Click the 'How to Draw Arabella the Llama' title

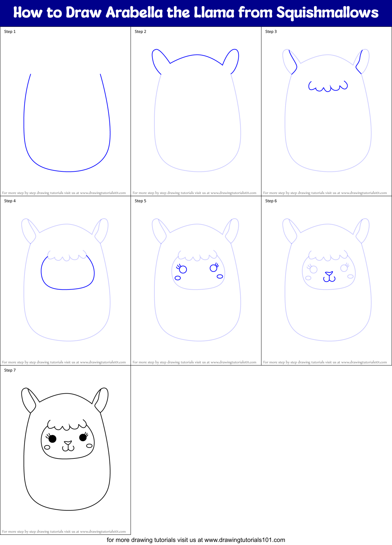pyautogui.click(x=196, y=13)
